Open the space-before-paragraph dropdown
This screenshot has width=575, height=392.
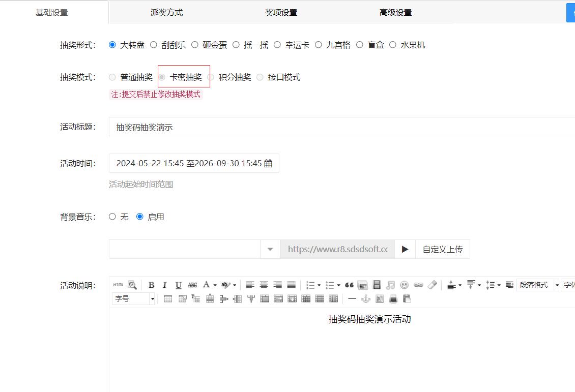pyautogui.click(x=460, y=285)
